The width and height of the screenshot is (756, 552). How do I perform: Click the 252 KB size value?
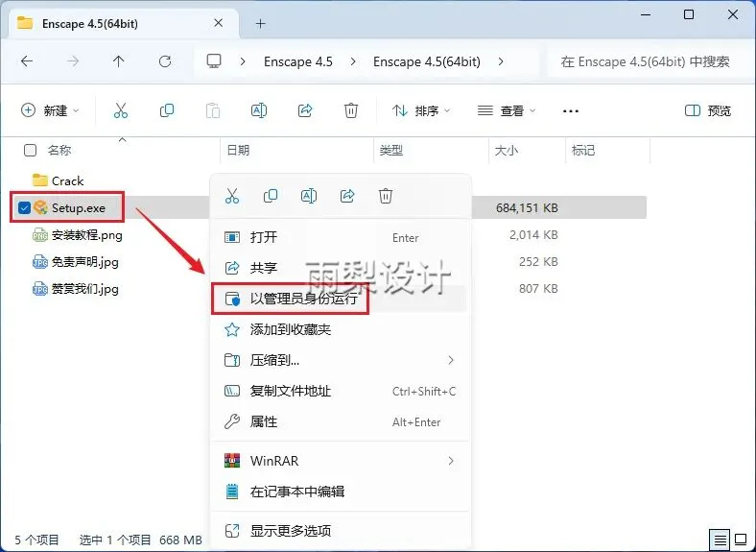[538, 262]
